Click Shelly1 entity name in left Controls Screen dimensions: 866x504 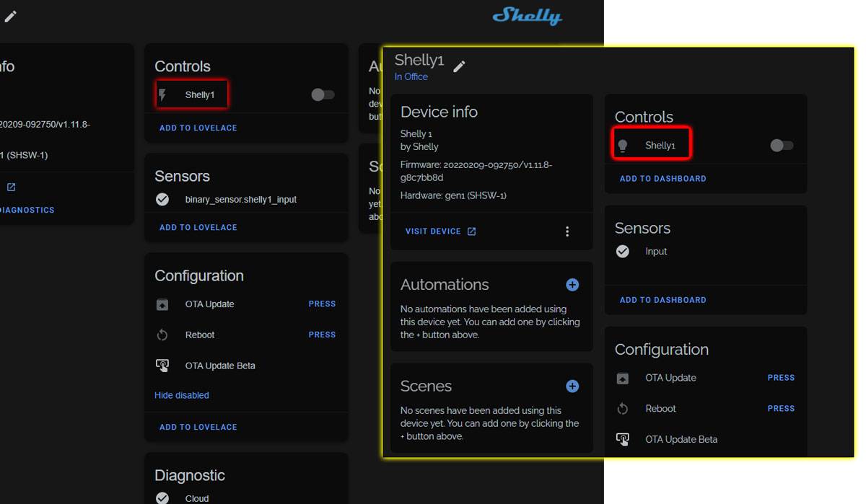pos(200,94)
